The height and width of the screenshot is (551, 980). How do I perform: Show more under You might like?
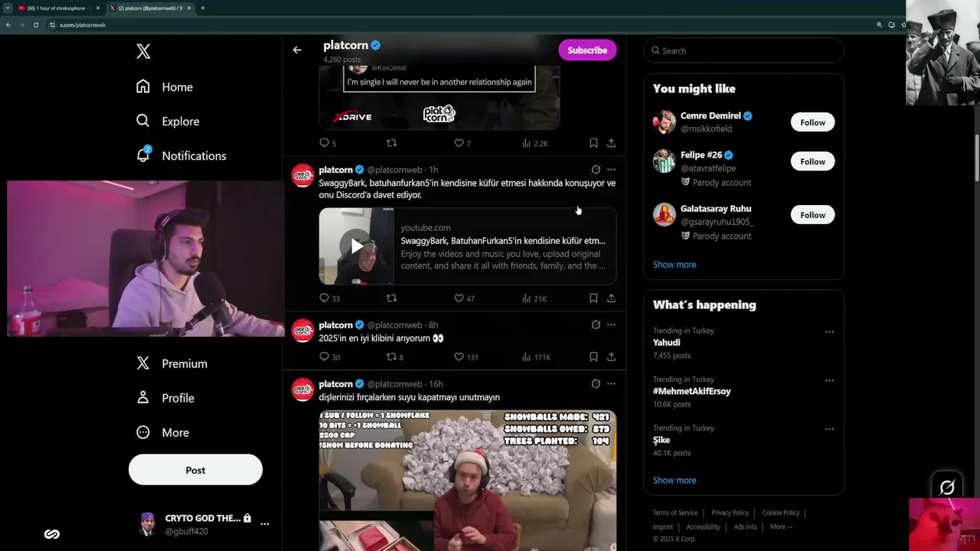pyautogui.click(x=675, y=265)
